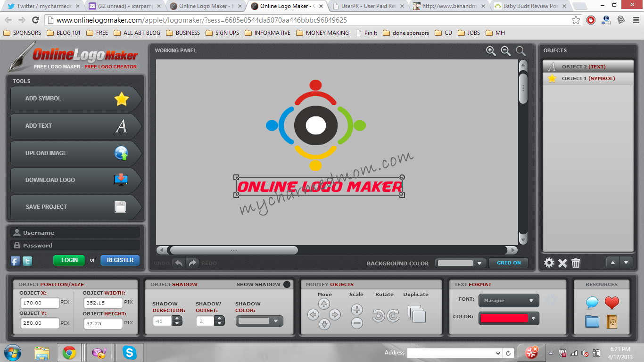The width and height of the screenshot is (644, 362).
Task: Click the zoom out magnifier icon
Action: coord(506,51)
